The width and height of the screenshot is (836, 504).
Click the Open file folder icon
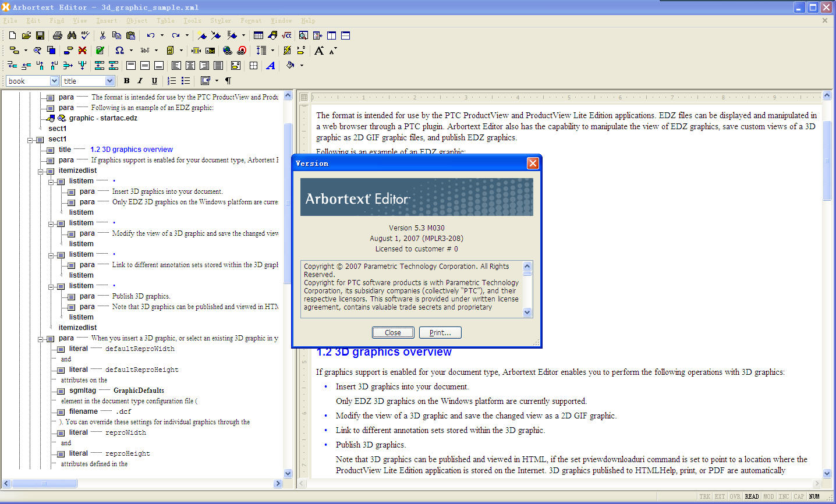(26, 36)
